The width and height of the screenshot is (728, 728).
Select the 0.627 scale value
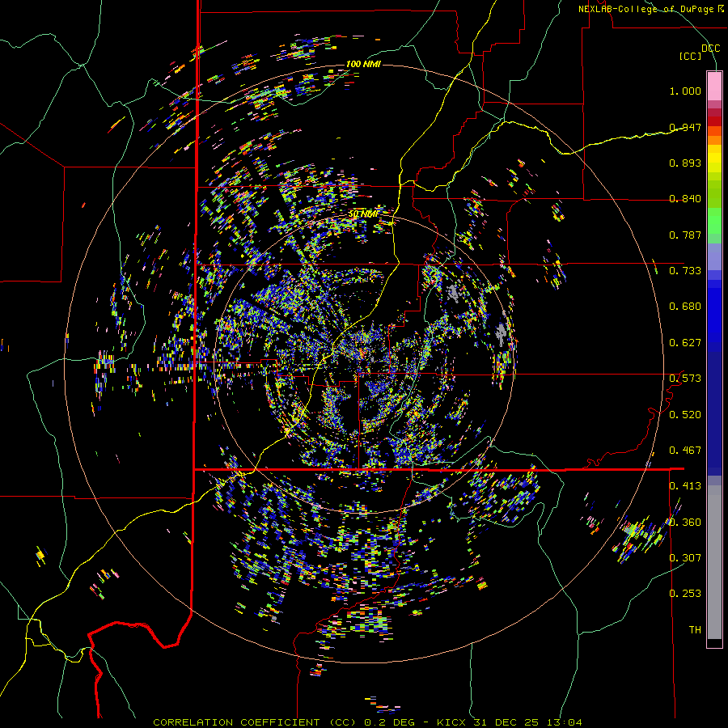tap(685, 343)
